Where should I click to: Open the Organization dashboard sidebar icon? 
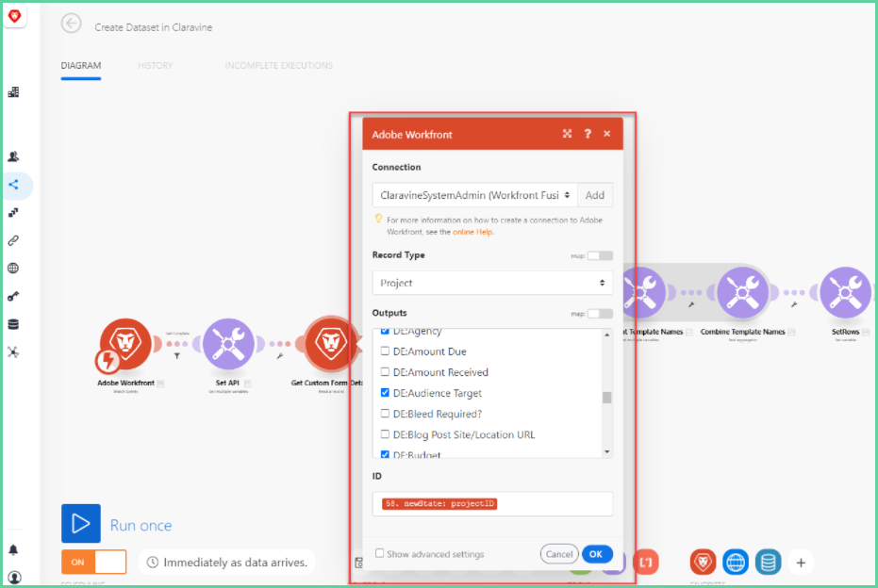[x=13, y=92]
